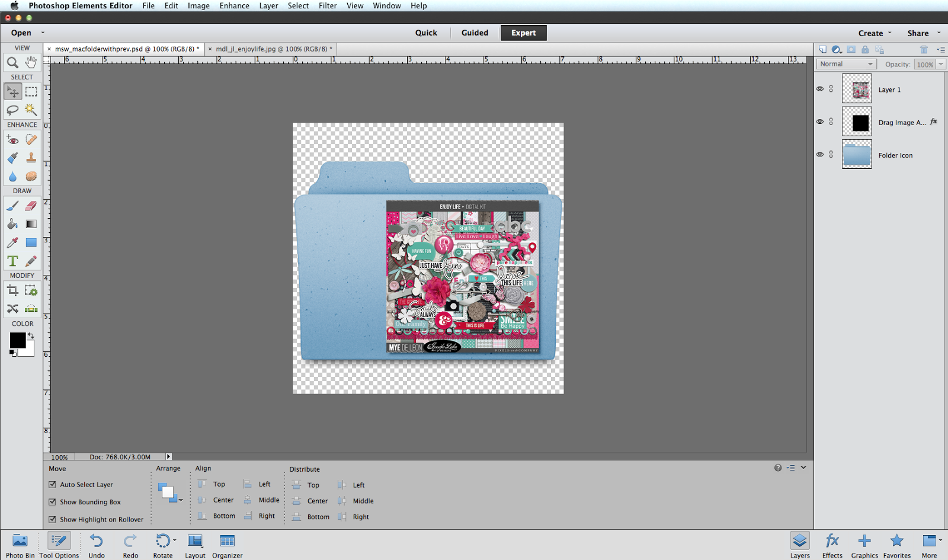Image resolution: width=948 pixels, height=560 pixels.
Task: Open layer styles fx on Drag Image layer
Action: click(934, 121)
